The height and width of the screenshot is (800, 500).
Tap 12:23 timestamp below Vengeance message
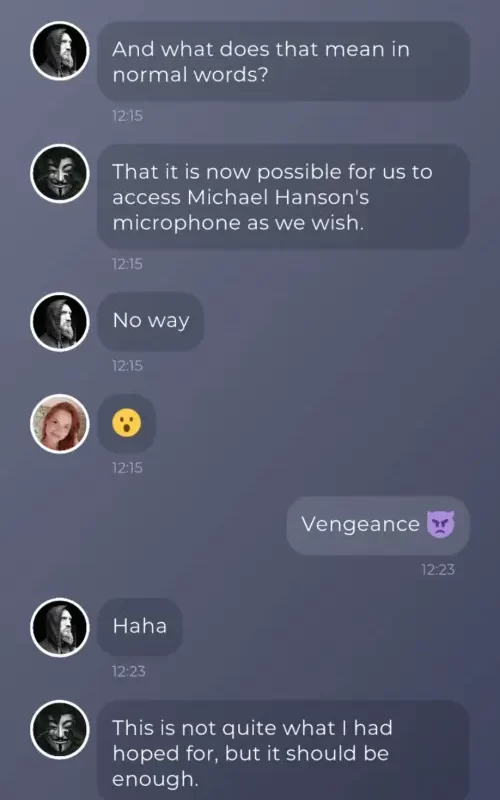[438, 569]
